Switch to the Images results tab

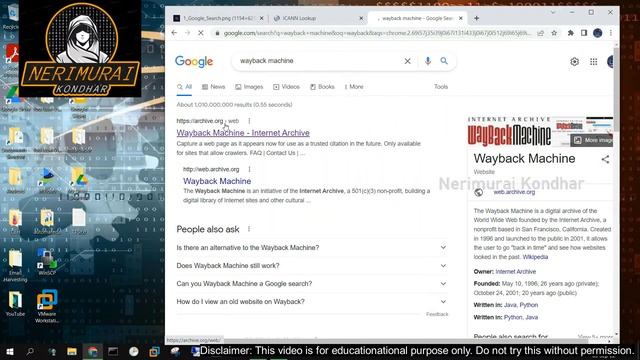click(x=249, y=87)
